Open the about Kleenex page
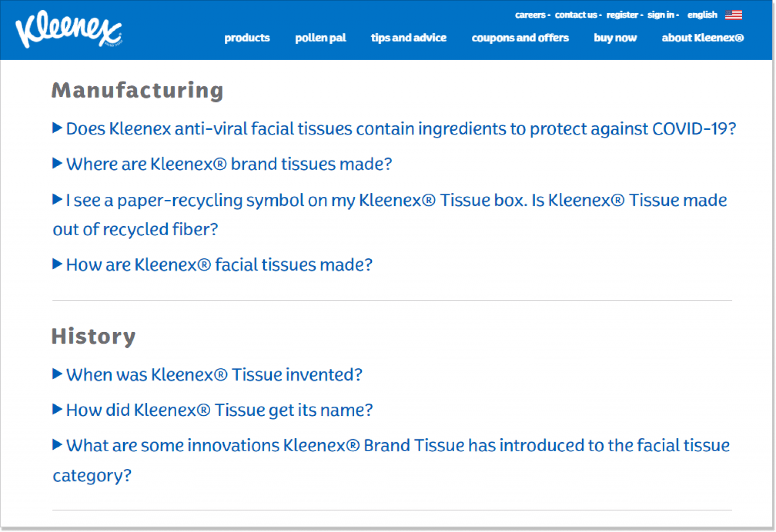The width and height of the screenshot is (776, 532). tap(703, 38)
